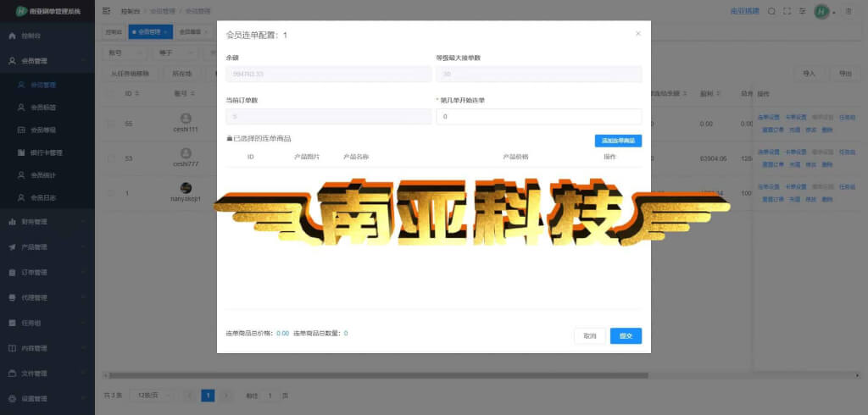
Task: Open the search magnifier icon in header
Action: click(x=771, y=11)
